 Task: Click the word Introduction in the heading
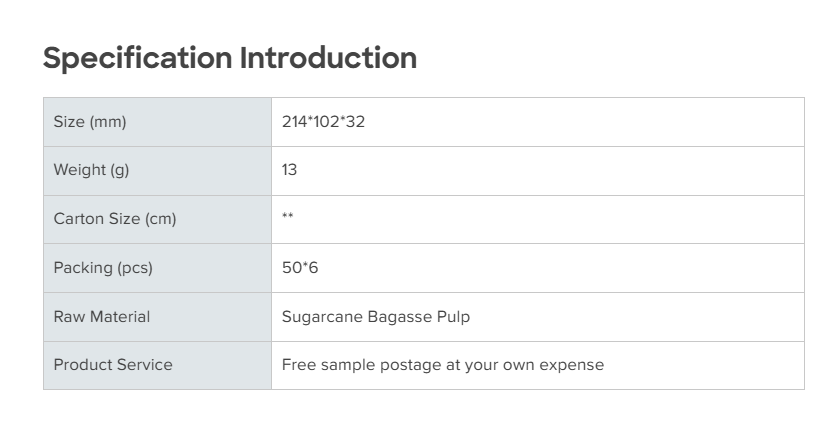[328, 58]
